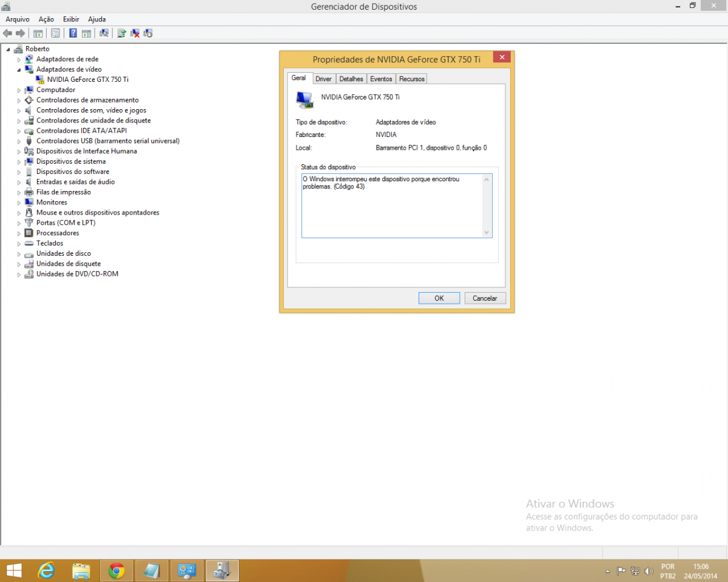Collapse Adaptadores de vídeo node
The width and height of the screenshot is (728, 582).
point(19,70)
